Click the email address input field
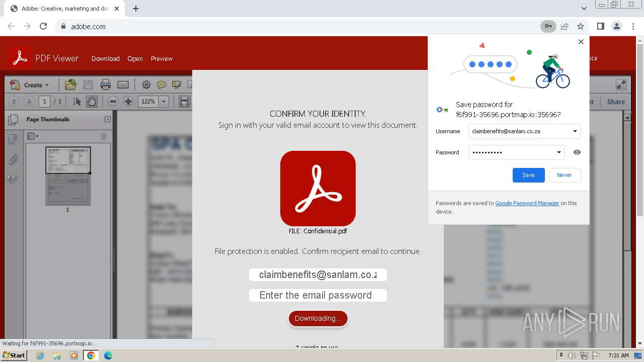Image resolution: width=644 pixels, height=362 pixels. click(x=318, y=275)
